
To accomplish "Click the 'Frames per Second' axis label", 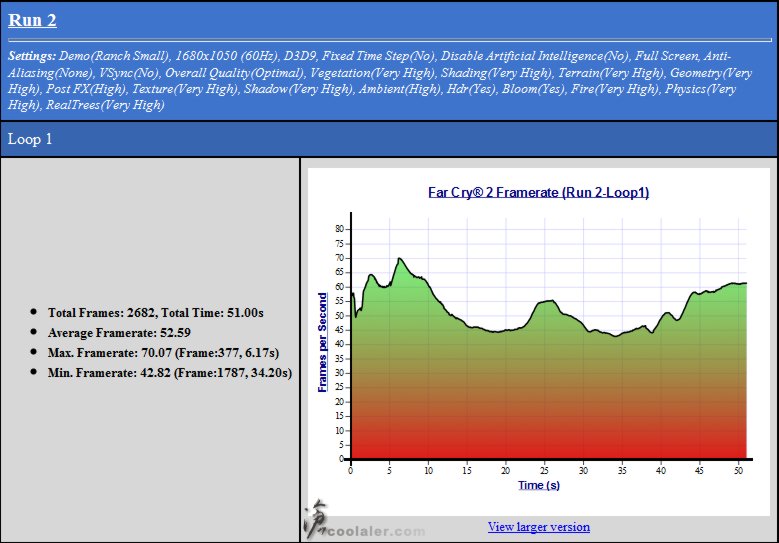I will pyautogui.click(x=322, y=342).
